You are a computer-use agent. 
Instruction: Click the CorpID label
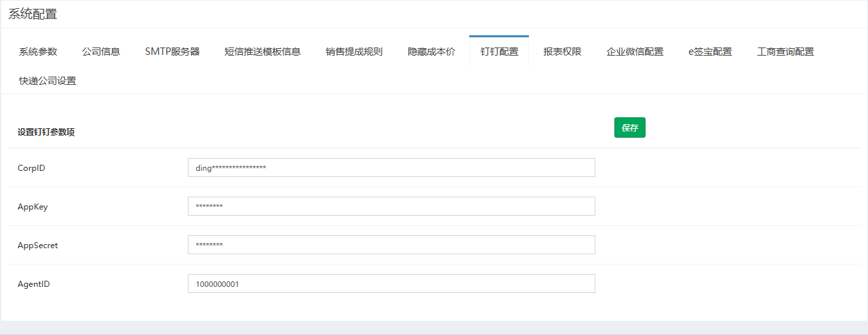tap(31, 168)
